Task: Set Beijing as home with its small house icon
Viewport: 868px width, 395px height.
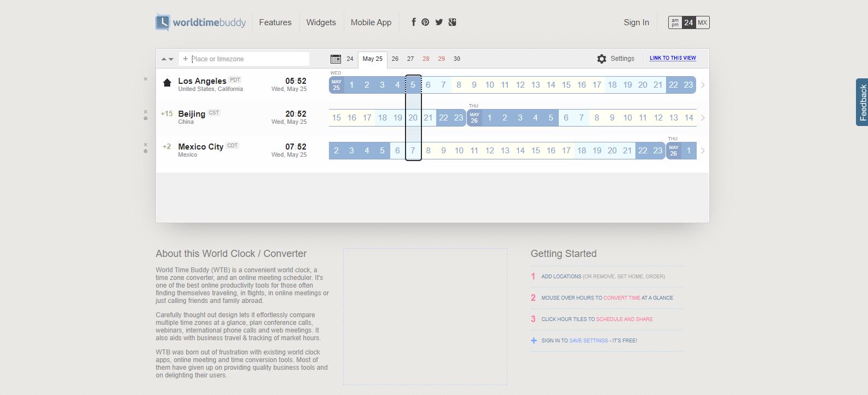Action: (x=146, y=118)
